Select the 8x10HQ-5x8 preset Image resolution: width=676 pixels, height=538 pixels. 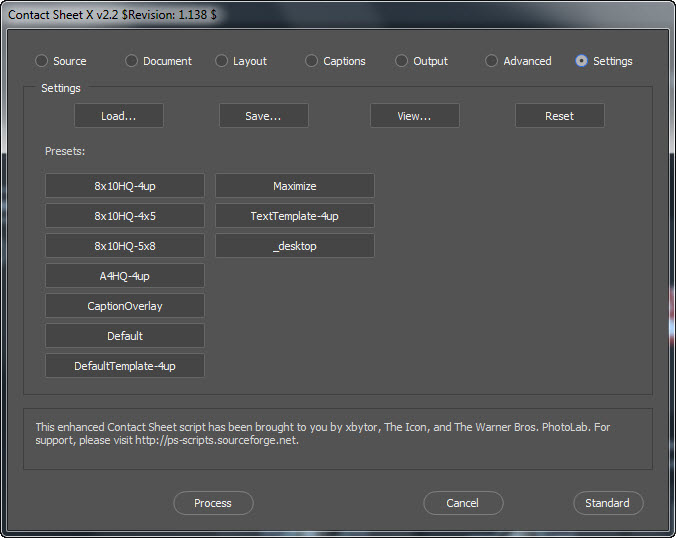(x=125, y=246)
